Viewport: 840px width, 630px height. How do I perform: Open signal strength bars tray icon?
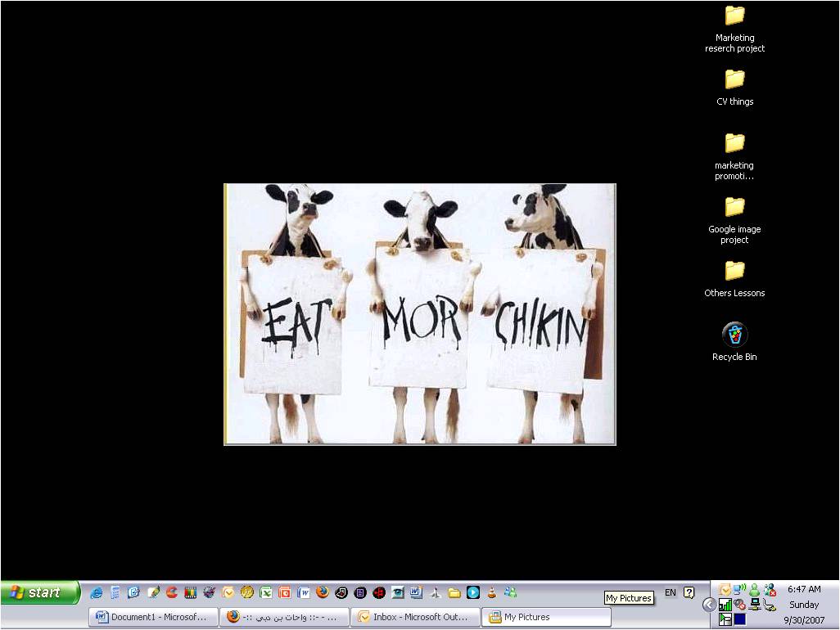[x=725, y=605]
